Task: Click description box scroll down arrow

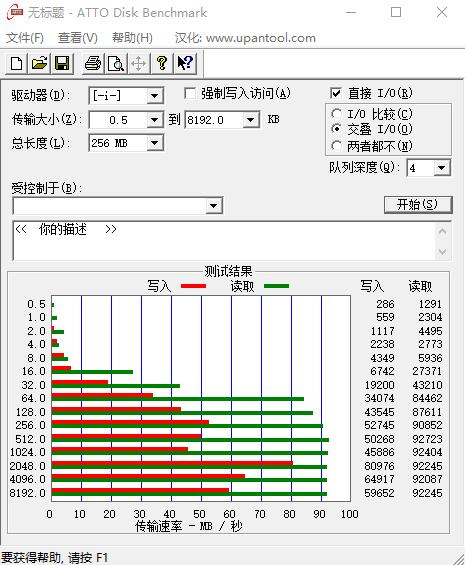Action: click(x=442, y=252)
